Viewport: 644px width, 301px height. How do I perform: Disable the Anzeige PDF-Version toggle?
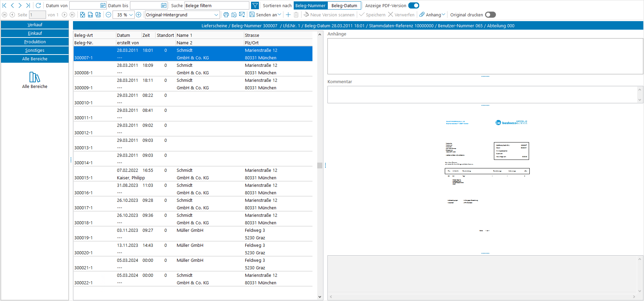[413, 5]
